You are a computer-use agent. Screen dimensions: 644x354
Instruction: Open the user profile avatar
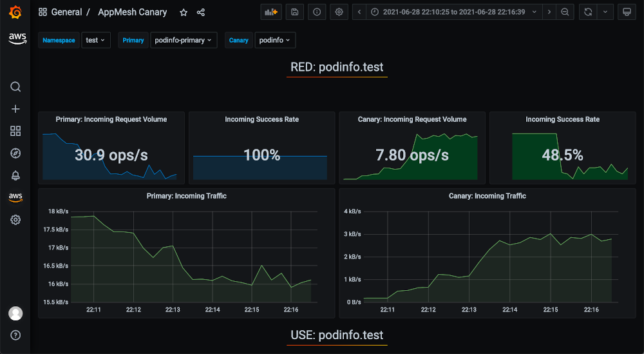click(15, 313)
